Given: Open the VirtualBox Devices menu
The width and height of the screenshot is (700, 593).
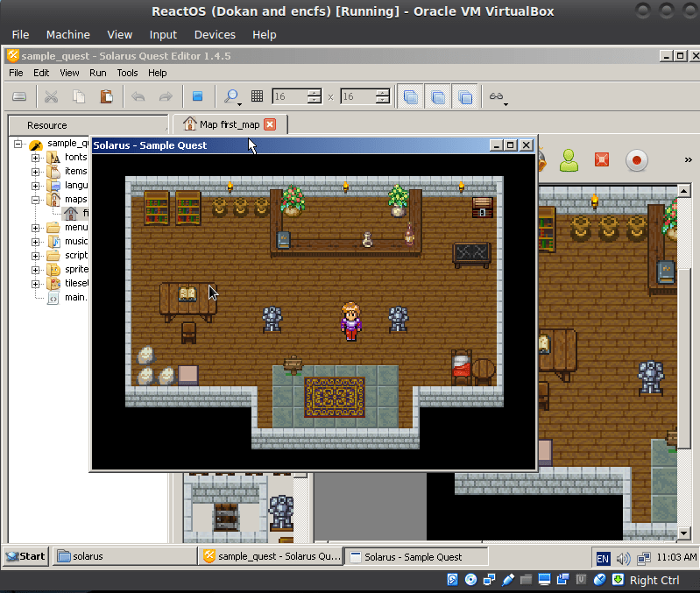Looking at the screenshot, I should pyautogui.click(x=215, y=34).
